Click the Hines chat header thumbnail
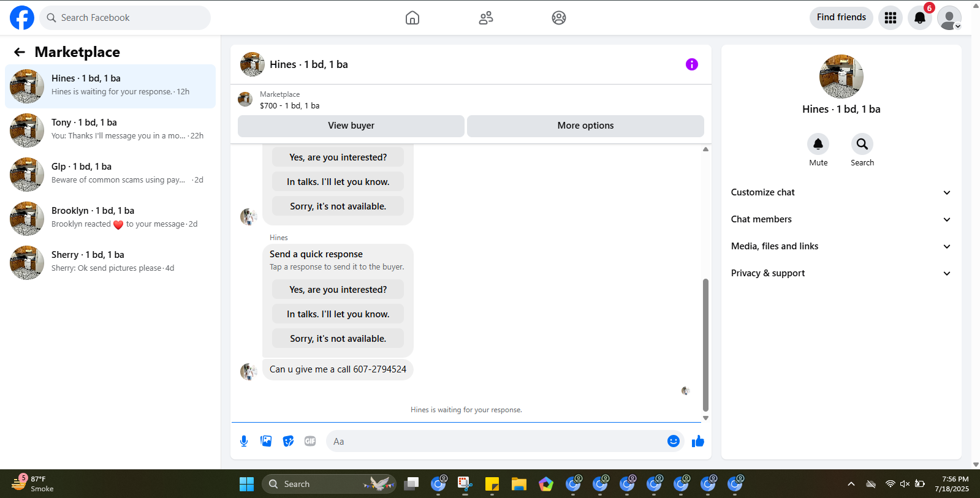 (252, 64)
